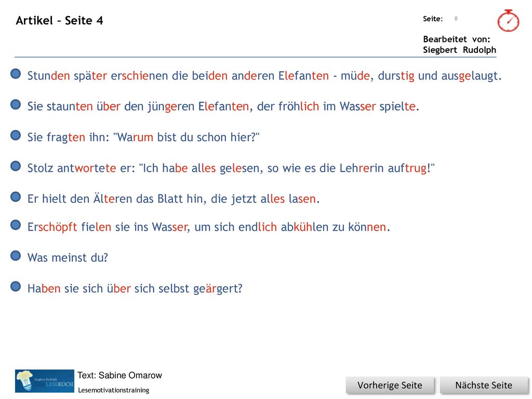This screenshot has height=399, width=532.
Task: Click the 'Text: Sabine Omarow' credit
Action: pyautogui.click(x=120, y=375)
